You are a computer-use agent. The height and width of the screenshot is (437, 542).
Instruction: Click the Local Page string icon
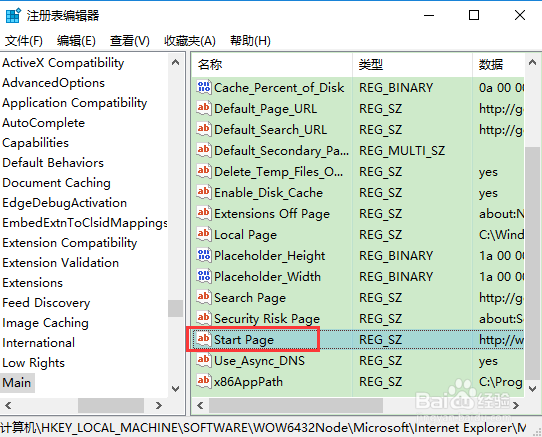[204, 234]
